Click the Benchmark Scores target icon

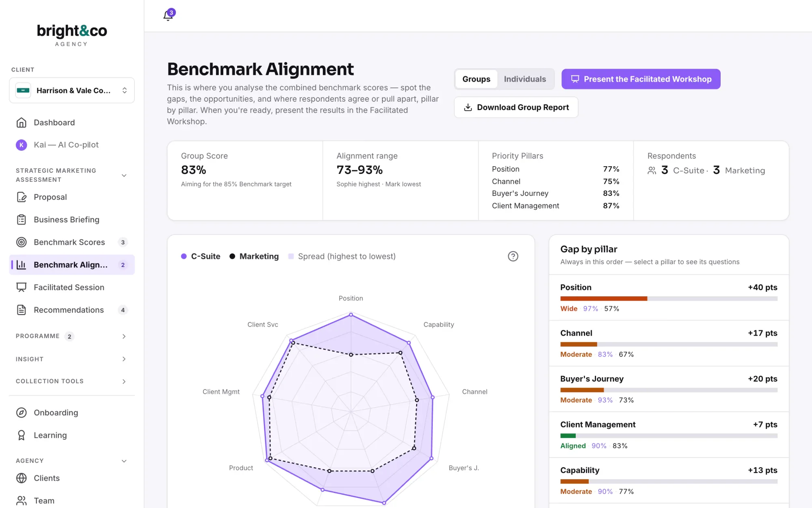point(21,242)
